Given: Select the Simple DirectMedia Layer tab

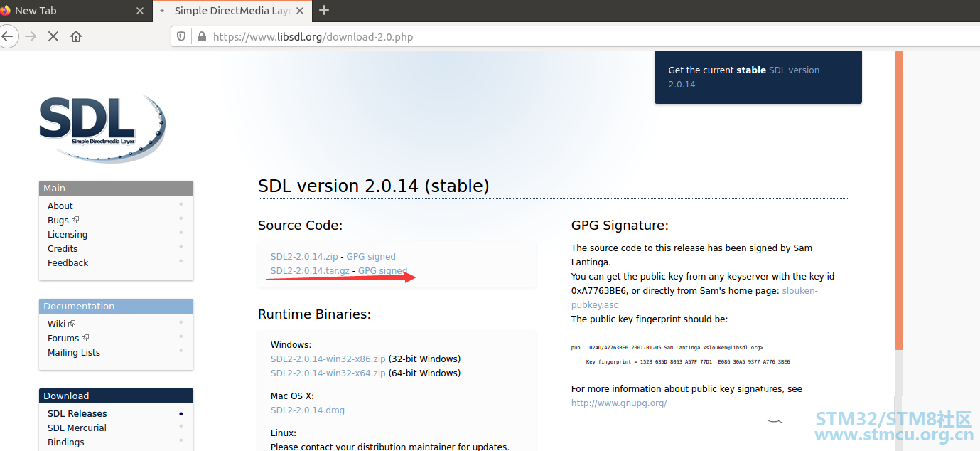Looking at the screenshot, I should click(231, 11).
